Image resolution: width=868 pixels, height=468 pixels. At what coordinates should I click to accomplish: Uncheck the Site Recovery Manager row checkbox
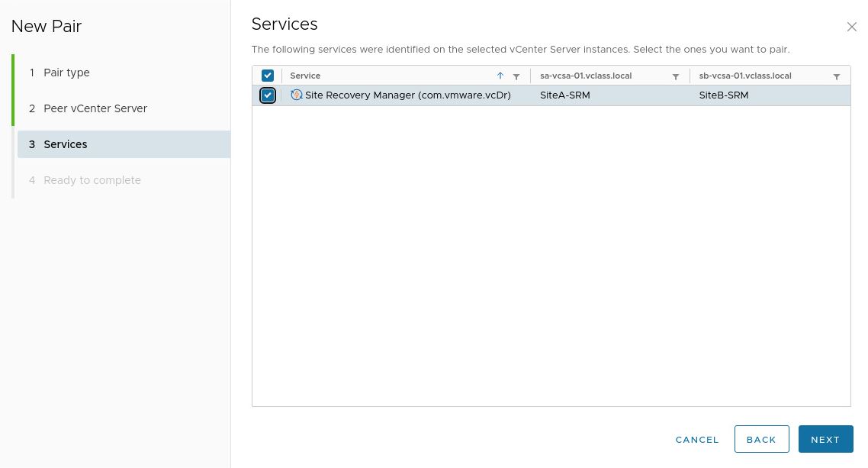pos(268,95)
